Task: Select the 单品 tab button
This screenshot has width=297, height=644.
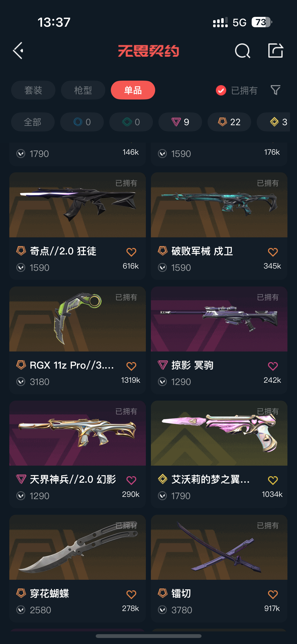Action: [133, 90]
